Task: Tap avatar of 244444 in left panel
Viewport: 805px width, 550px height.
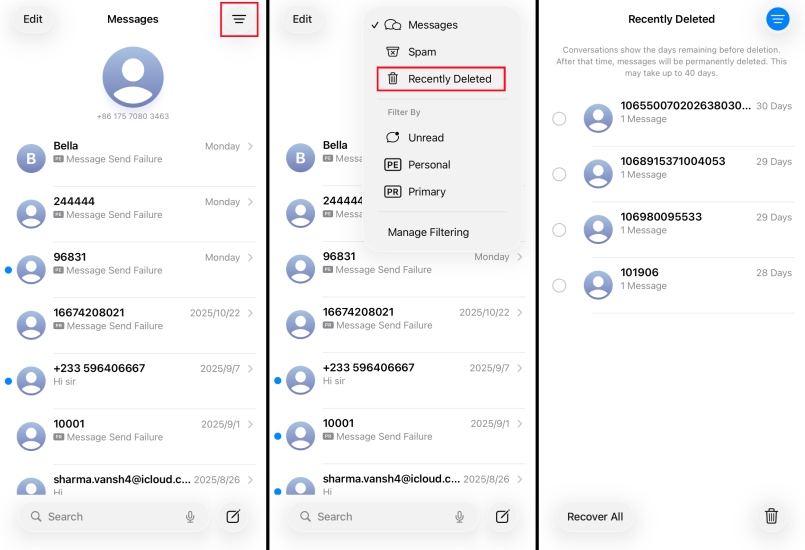Action: pyautogui.click(x=31, y=214)
